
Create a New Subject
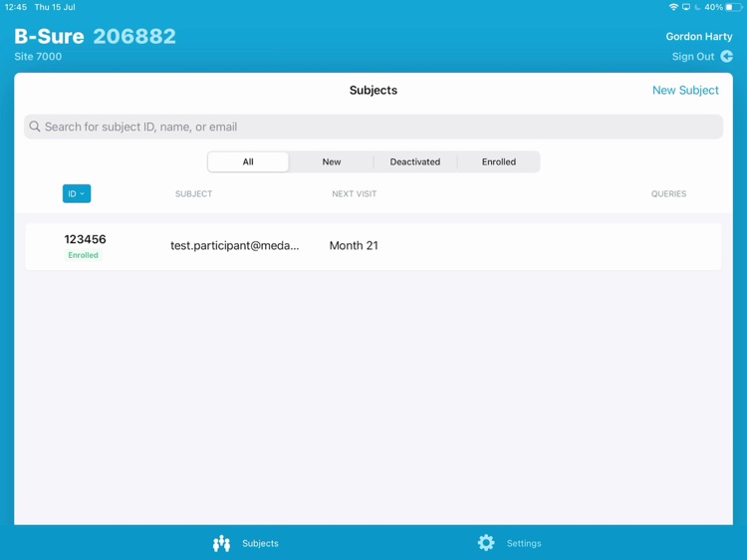point(685,90)
